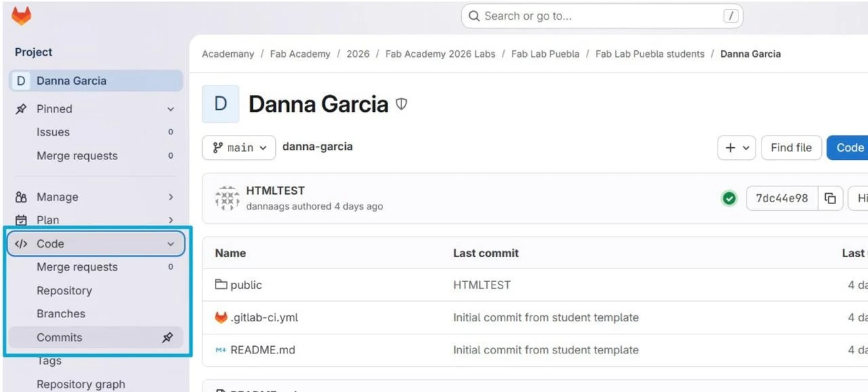Open the HTMLTEST commit link

[275, 191]
